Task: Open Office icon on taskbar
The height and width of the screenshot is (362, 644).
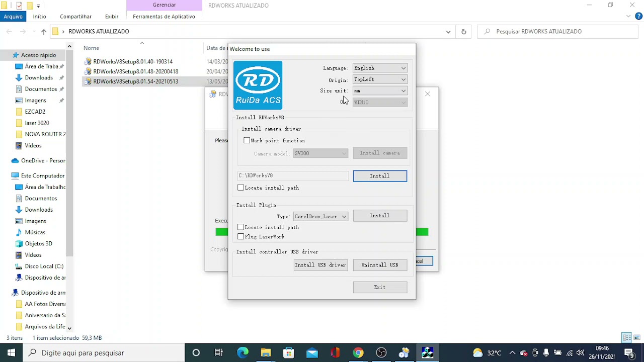Action: pyautogui.click(x=335, y=353)
